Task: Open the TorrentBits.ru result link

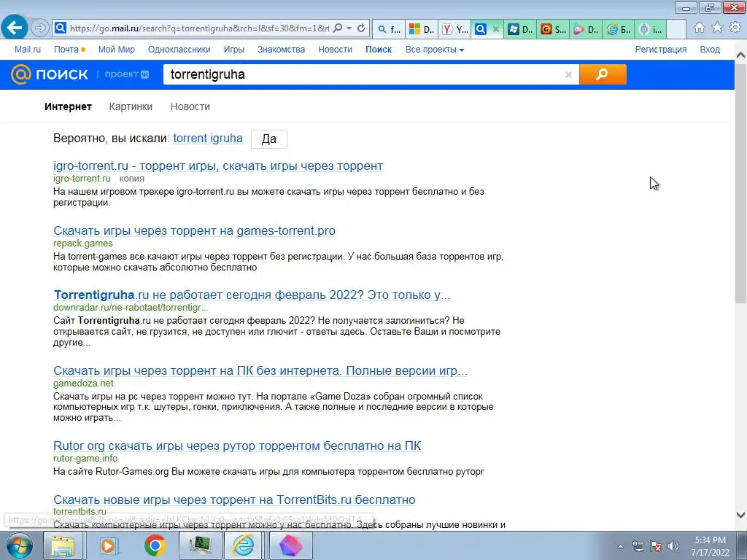Action: [234, 499]
